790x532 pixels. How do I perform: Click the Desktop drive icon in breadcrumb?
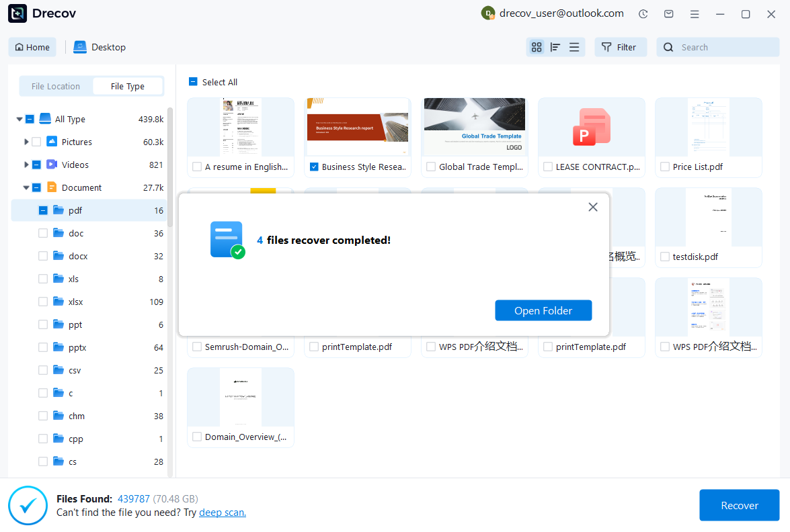(x=81, y=47)
